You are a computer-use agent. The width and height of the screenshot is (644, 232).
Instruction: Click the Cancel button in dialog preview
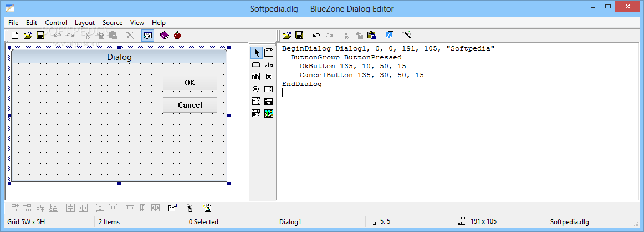[190, 105]
